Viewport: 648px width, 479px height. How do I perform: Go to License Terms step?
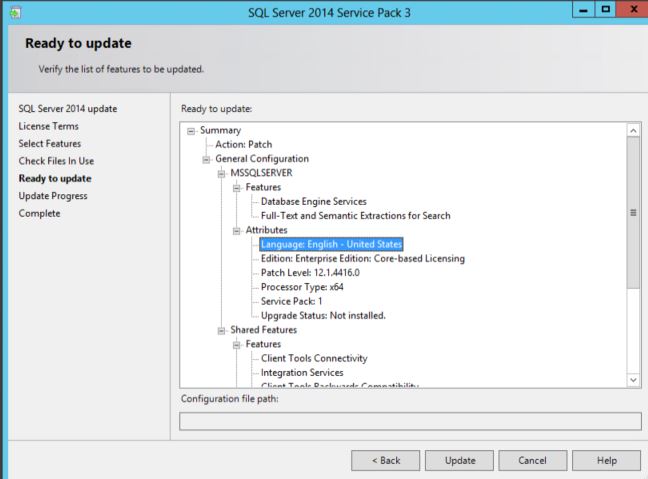pyautogui.click(x=48, y=126)
